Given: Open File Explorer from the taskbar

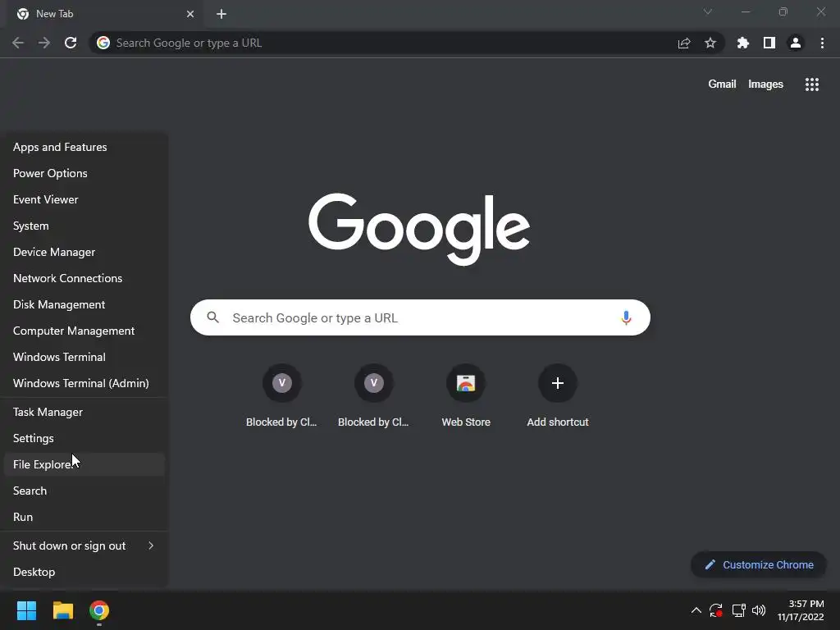Looking at the screenshot, I should tap(62, 610).
